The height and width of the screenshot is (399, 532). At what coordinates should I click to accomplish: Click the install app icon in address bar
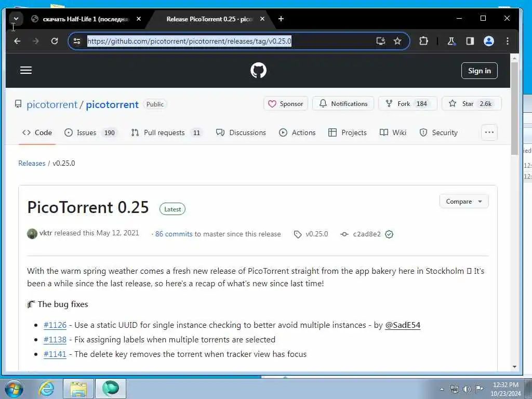click(x=381, y=41)
